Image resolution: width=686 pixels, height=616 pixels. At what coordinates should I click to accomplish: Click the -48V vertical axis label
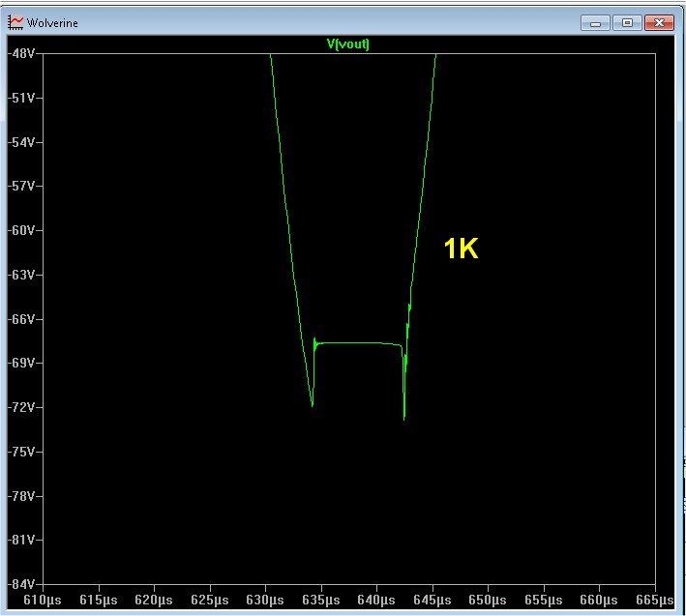point(21,54)
